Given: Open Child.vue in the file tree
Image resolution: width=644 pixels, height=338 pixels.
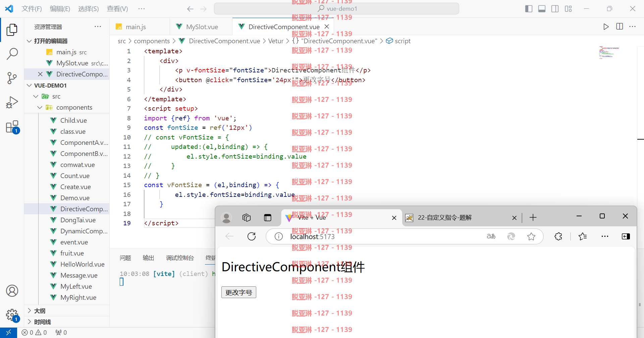Looking at the screenshot, I should point(73,120).
